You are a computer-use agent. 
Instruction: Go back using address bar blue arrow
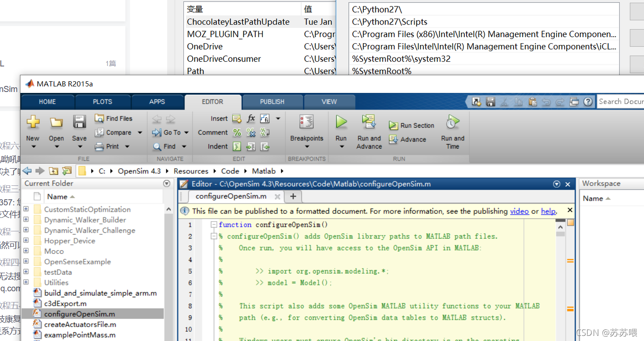pyautogui.click(x=27, y=170)
